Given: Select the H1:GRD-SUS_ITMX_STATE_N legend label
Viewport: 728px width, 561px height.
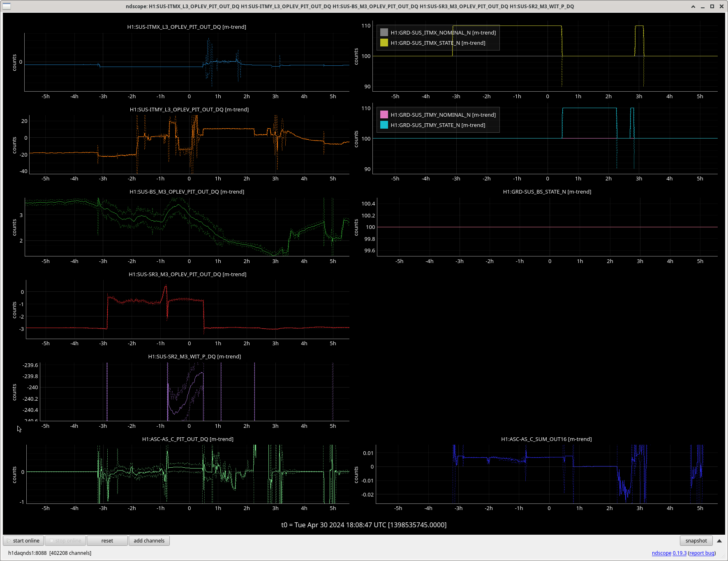Looking at the screenshot, I should coord(438,43).
